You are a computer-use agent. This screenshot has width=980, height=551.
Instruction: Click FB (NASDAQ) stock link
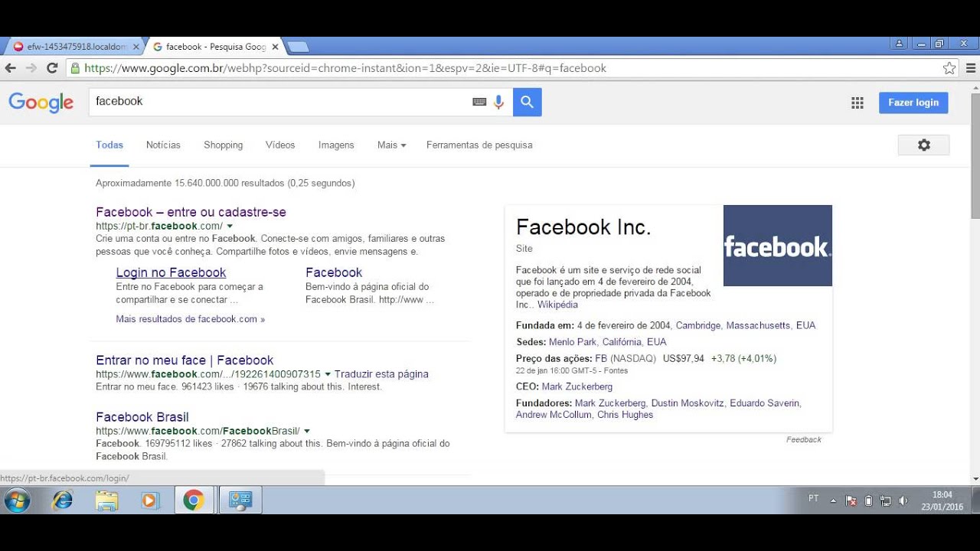(626, 358)
